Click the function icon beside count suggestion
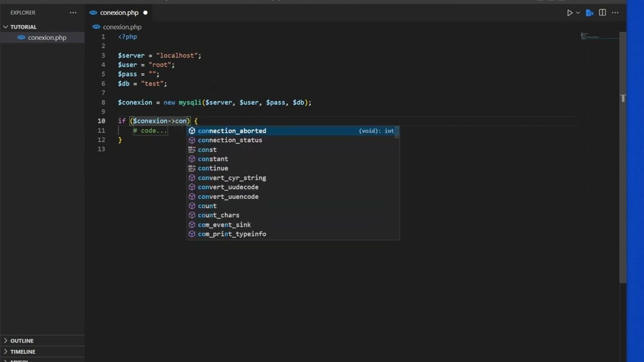This screenshot has width=644, height=362. coord(192,206)
